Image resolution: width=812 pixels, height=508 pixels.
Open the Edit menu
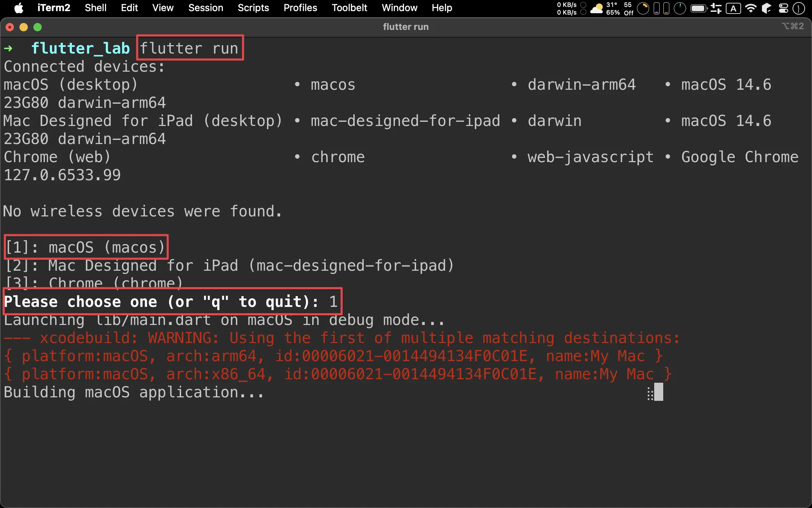tap(129, 8)
